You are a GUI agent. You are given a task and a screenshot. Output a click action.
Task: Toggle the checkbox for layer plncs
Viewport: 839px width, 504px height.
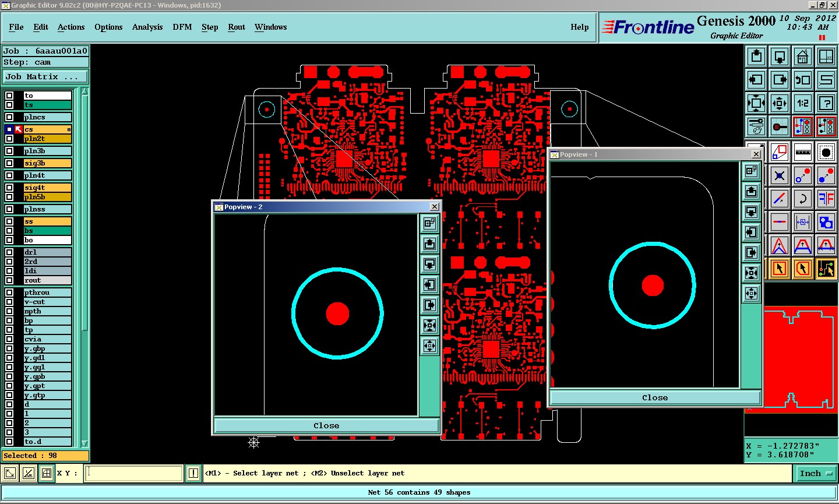[x=9, y=117]
